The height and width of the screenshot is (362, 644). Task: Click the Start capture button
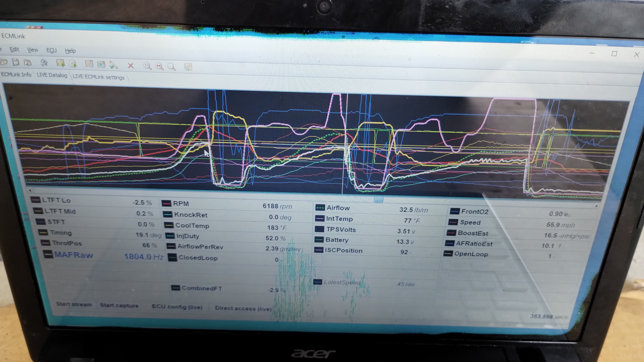coord(119,305)
